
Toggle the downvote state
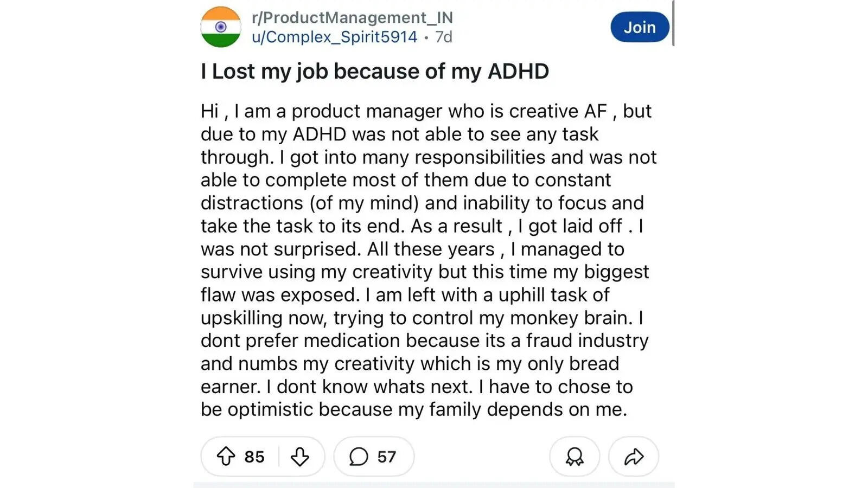tap(300, 457)
